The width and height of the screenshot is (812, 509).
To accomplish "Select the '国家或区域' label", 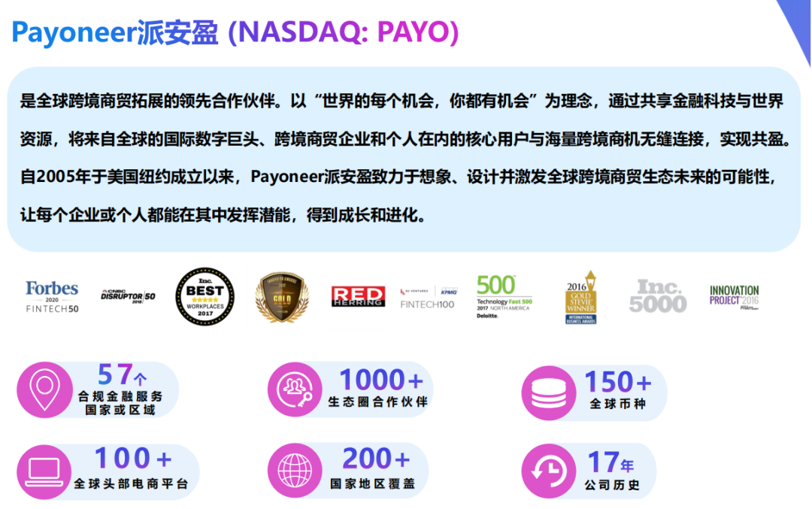I will 120,410.
